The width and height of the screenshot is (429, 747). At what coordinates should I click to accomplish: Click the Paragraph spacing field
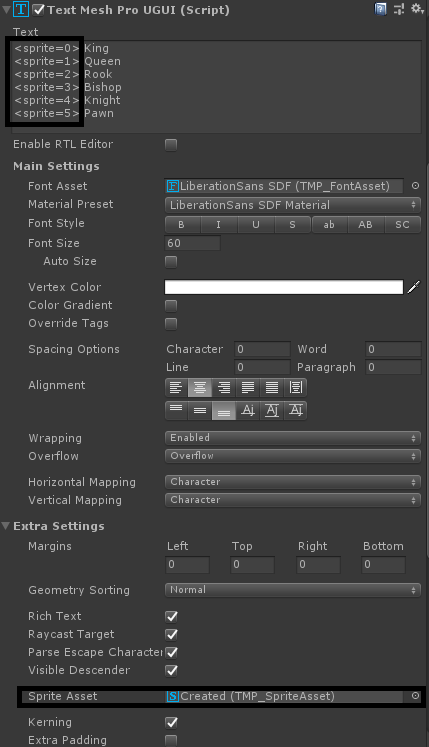pyautogui.click(x=393, y=367)
